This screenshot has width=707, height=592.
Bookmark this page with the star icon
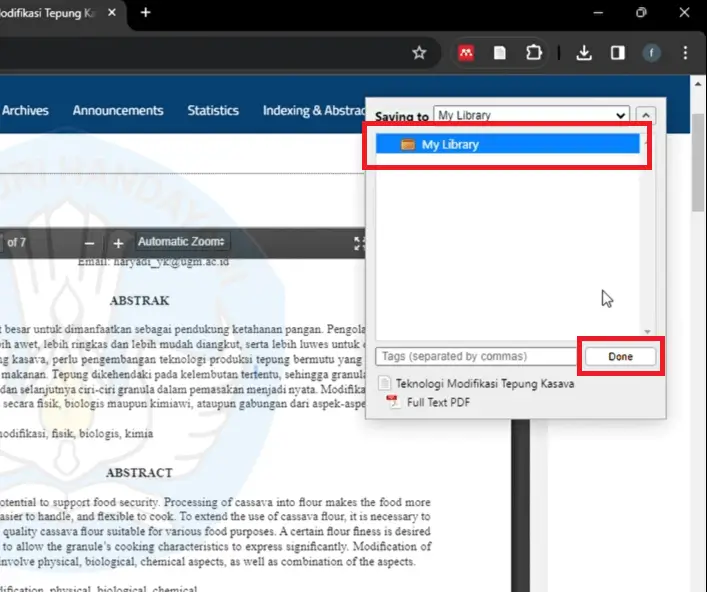coord(419,53)
